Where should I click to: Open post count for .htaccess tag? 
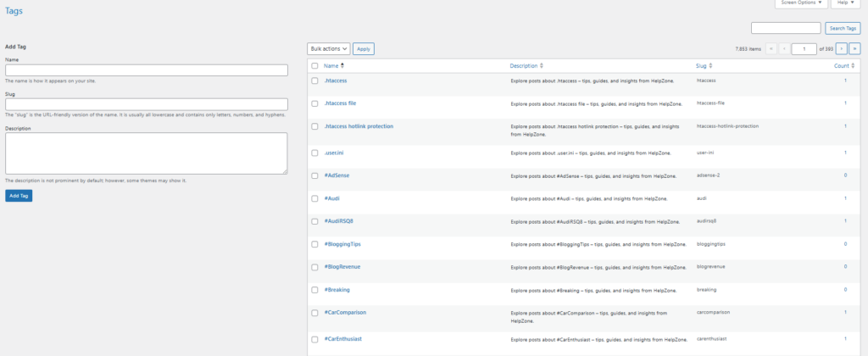click(x=845, y=81)
